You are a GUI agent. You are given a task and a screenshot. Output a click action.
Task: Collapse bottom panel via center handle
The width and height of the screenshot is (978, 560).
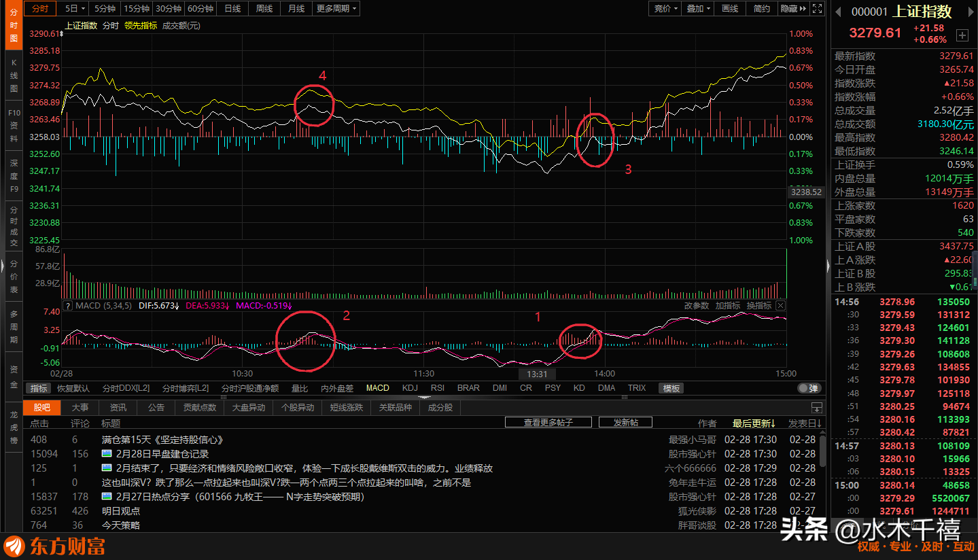[424, 398]
